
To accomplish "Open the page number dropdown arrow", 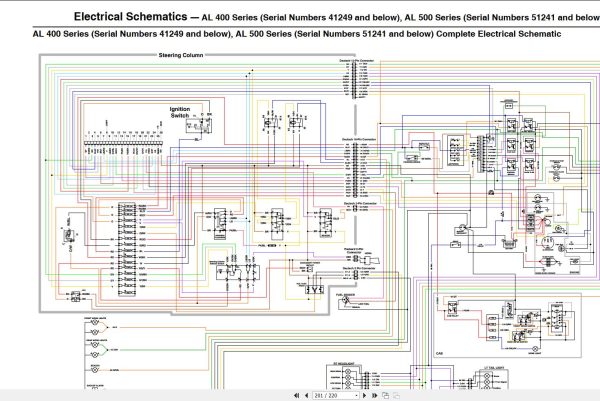I will (x=356, y=396).
